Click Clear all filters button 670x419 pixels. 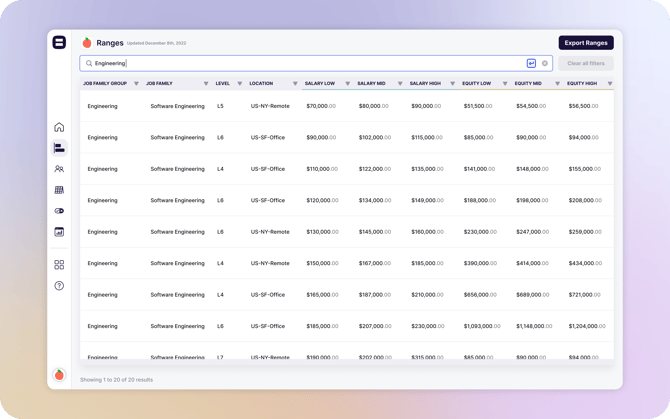586,63
